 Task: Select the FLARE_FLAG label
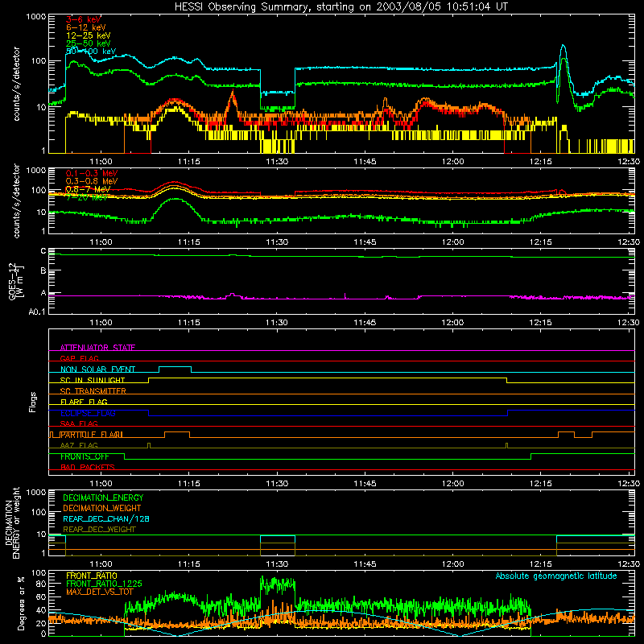[x=84, y=402]
